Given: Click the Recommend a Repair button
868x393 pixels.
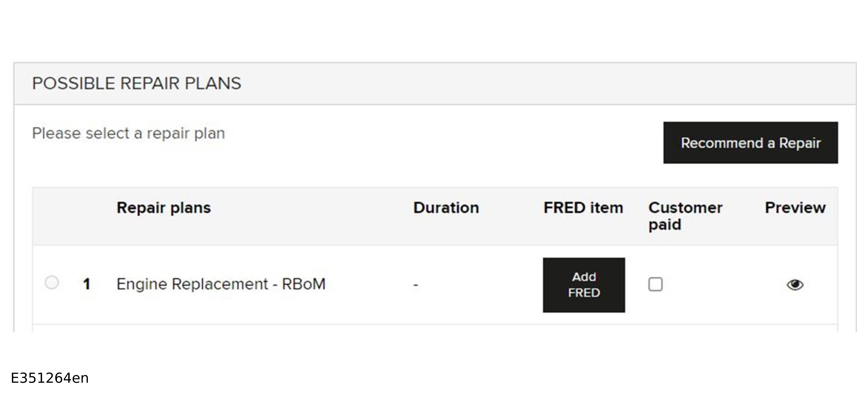Looking at the screenshot, I should [x=750, y=143].
